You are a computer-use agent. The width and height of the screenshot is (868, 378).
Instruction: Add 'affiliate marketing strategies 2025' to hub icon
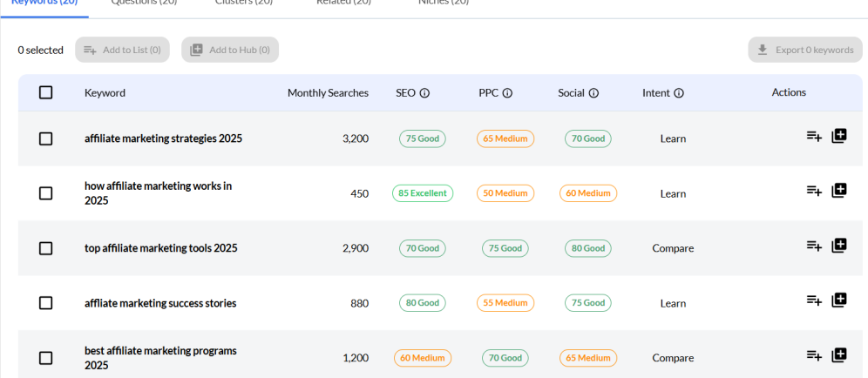[x=839, y=136]
